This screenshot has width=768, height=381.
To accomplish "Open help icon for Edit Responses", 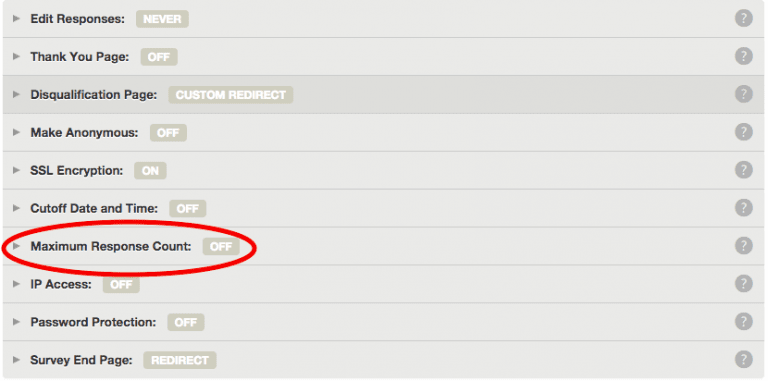I will tap(744, 19).
